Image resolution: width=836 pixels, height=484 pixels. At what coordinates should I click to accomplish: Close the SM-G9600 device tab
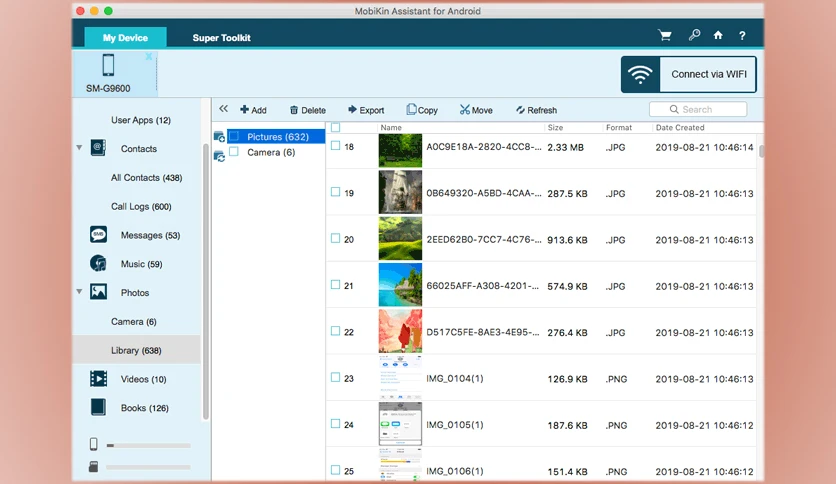click(149, 56)
